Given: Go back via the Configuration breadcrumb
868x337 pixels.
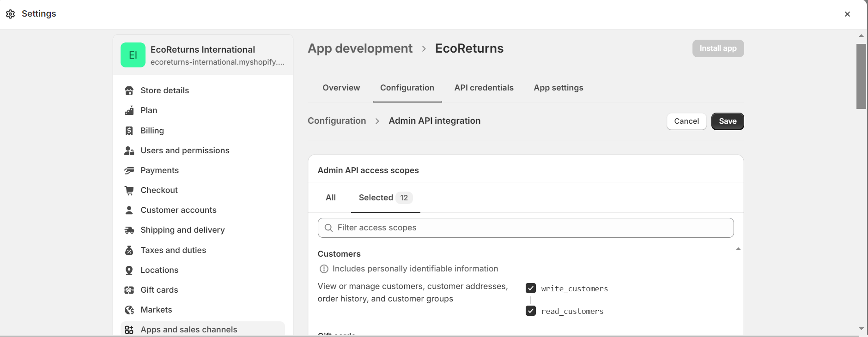Looking at the screenshot, I should [337, 121].
